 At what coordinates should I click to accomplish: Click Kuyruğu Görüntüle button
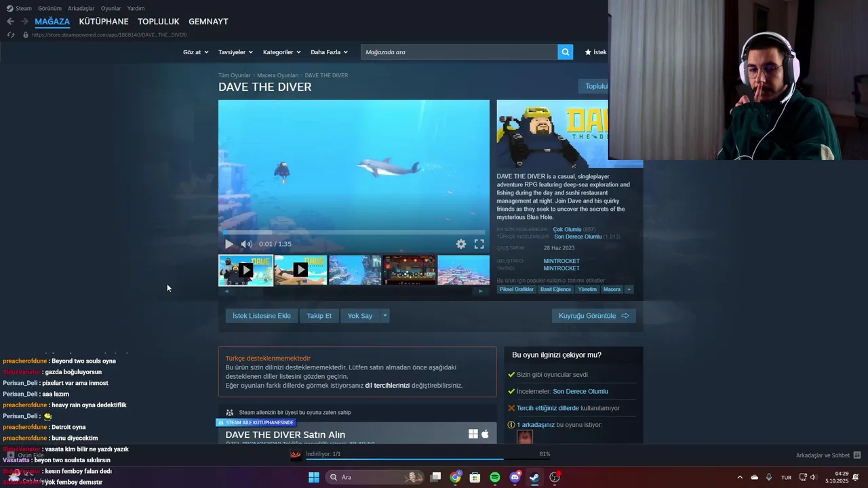pyautogui.click(x=593, y=316)
